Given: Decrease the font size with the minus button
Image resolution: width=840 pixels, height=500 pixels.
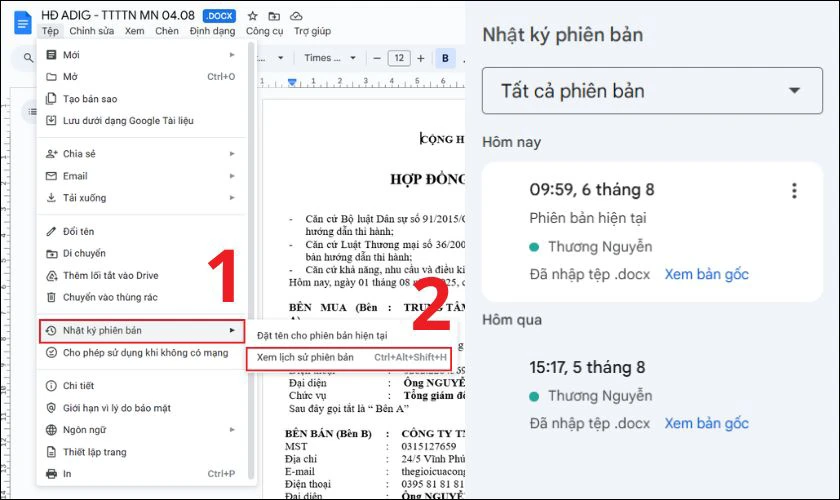Looking at the screenshot, I should (377, 58).
